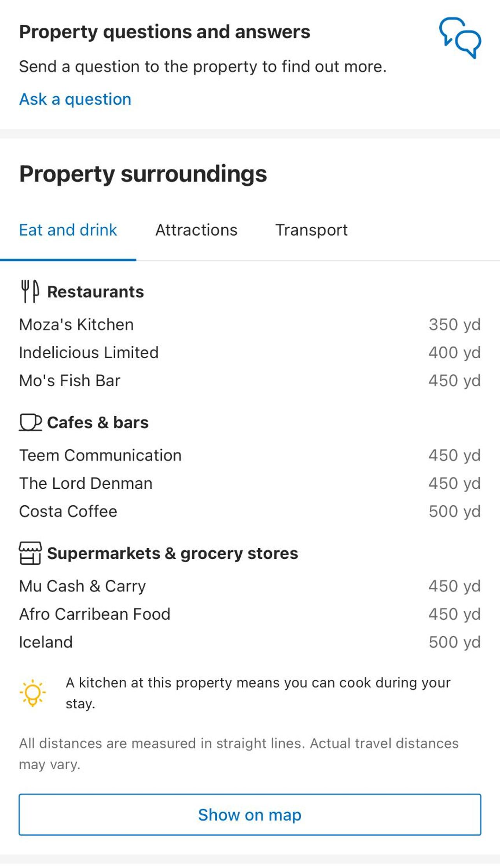The image size is (500, 868).
Task: Select Moza's Kitchen restaurant entry
Action: pos(250,325)
